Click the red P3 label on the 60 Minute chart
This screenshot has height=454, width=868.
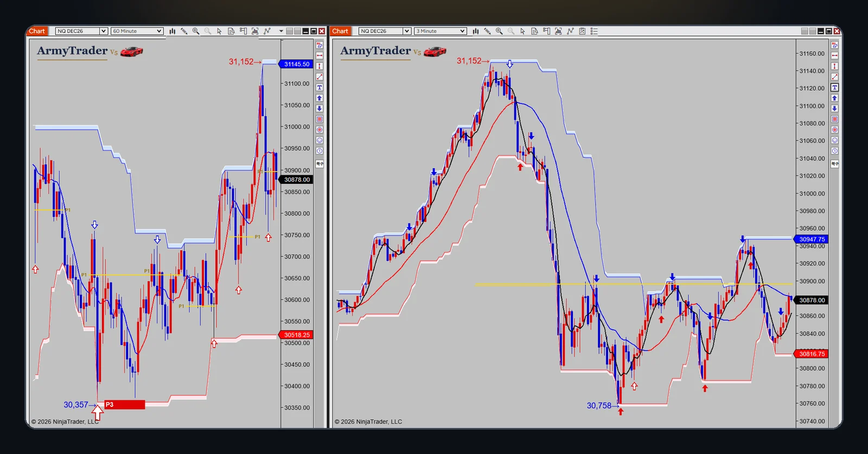pos(124,405)
